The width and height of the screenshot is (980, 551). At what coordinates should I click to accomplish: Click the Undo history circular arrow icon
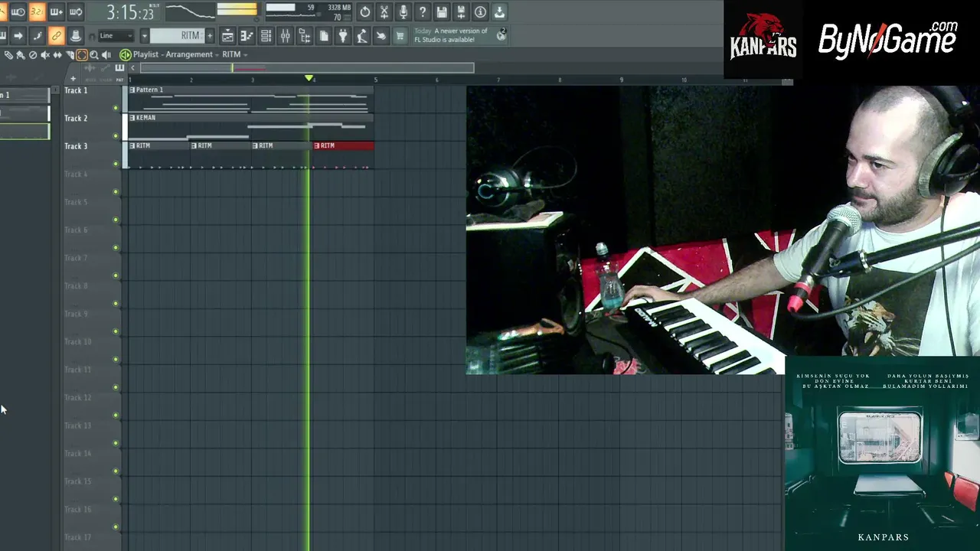point(365,12)
